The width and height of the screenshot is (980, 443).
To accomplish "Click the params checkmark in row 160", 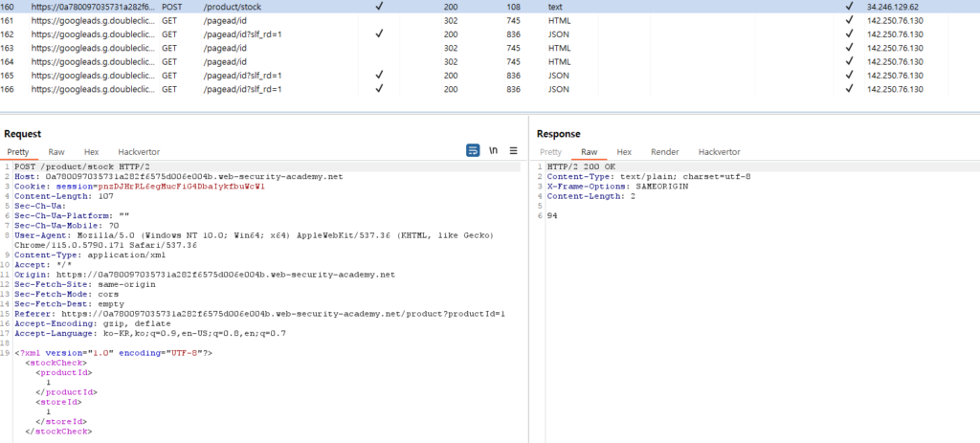I will [x=379, y=7].
